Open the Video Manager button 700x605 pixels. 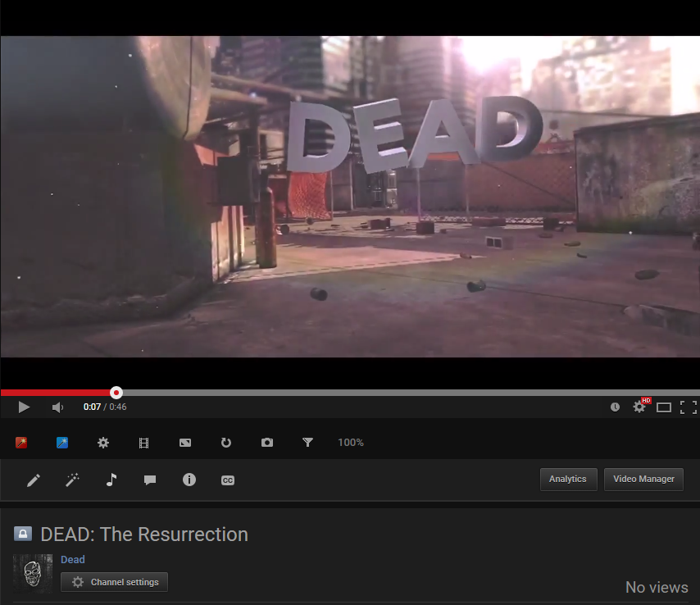pyautogui.click(x=643, y=479)
